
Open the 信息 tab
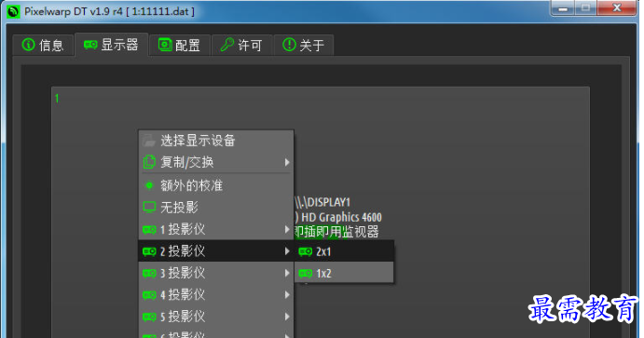[43, 45]
